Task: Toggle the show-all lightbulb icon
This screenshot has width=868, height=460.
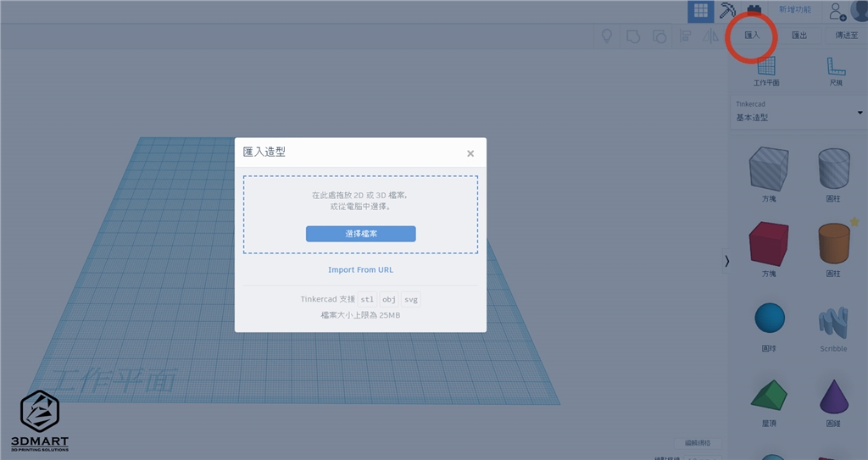Action: point(606,36)
